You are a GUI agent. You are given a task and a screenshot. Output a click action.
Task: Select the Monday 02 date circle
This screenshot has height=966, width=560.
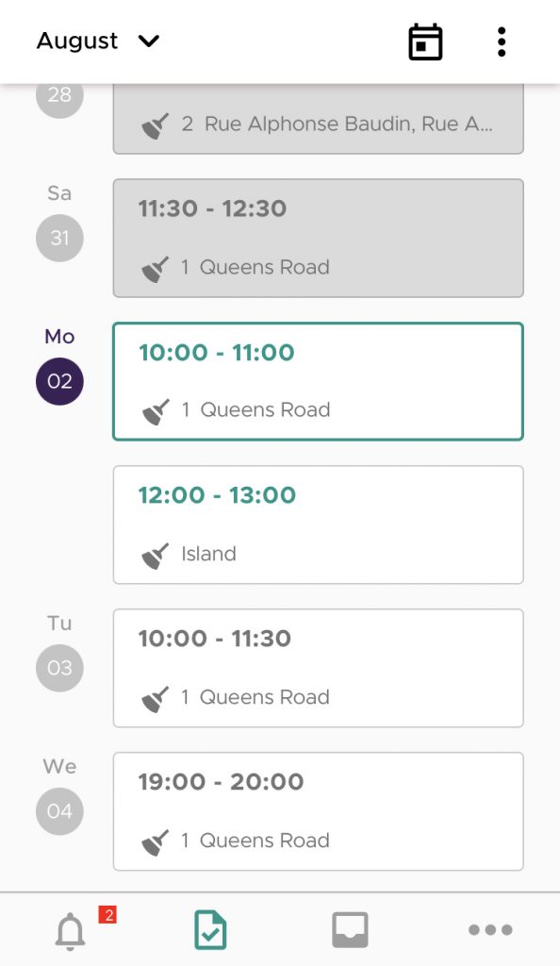pyautogui.click(x=59, y=381)
